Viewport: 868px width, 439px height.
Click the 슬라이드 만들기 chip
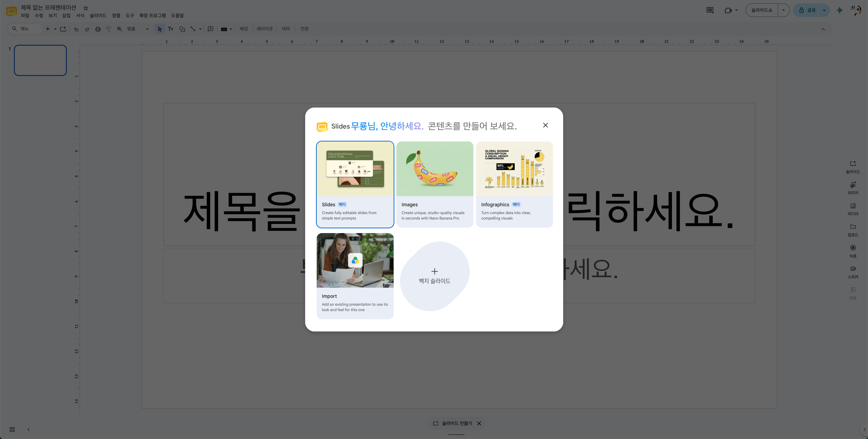[453, 423]
